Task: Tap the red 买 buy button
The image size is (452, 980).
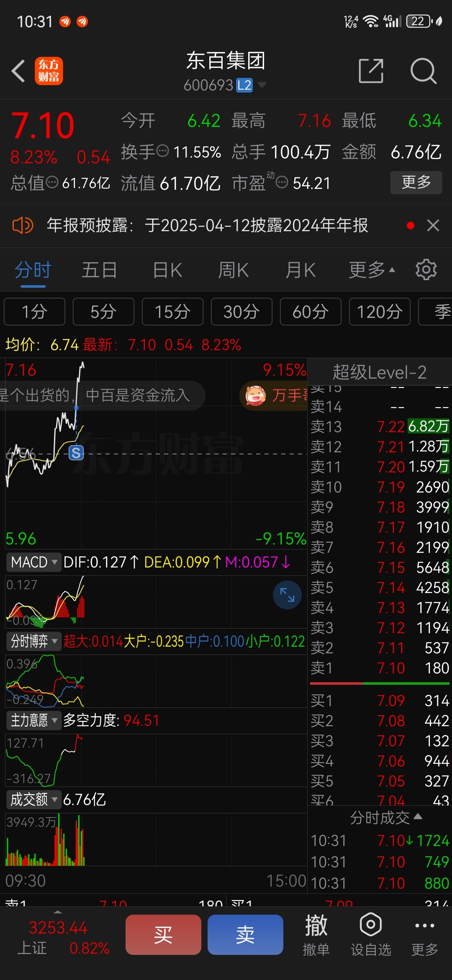Action: (x=163, y=935)
